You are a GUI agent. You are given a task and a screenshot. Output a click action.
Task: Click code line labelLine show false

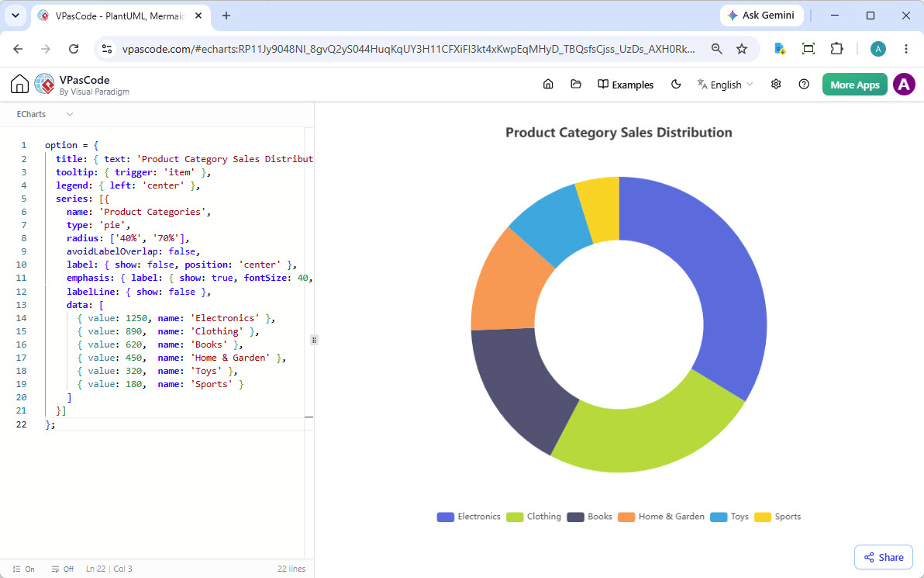139,292
